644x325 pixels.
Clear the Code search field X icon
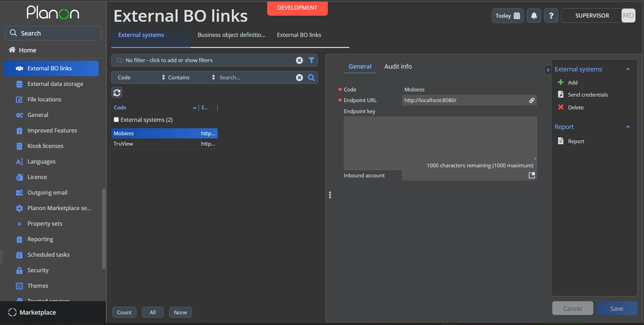click(x=299, y=78)
